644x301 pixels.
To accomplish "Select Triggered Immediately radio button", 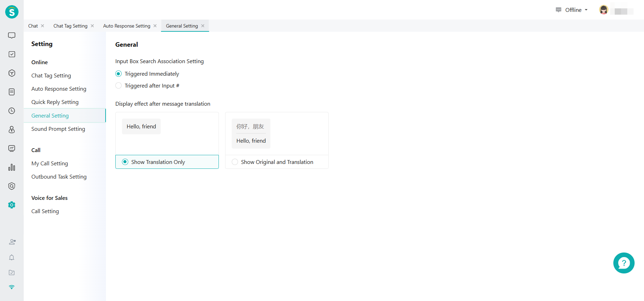I will pyautogui.click(x=118, y=74).
